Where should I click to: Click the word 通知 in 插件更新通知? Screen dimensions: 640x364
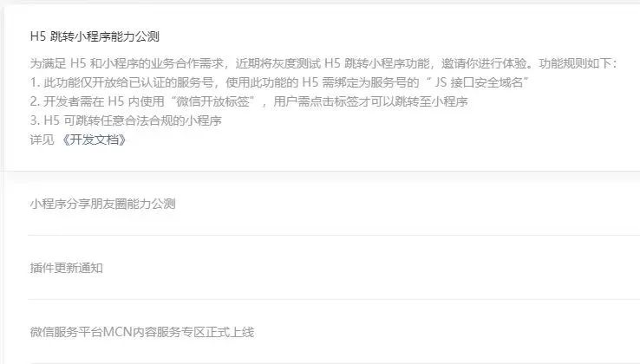[90, 268]
